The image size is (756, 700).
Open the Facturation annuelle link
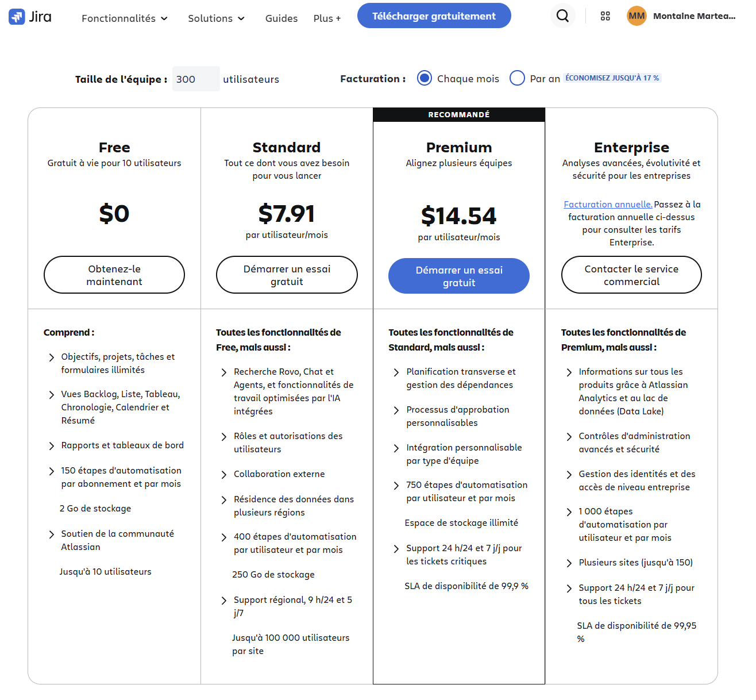[608, 205]
